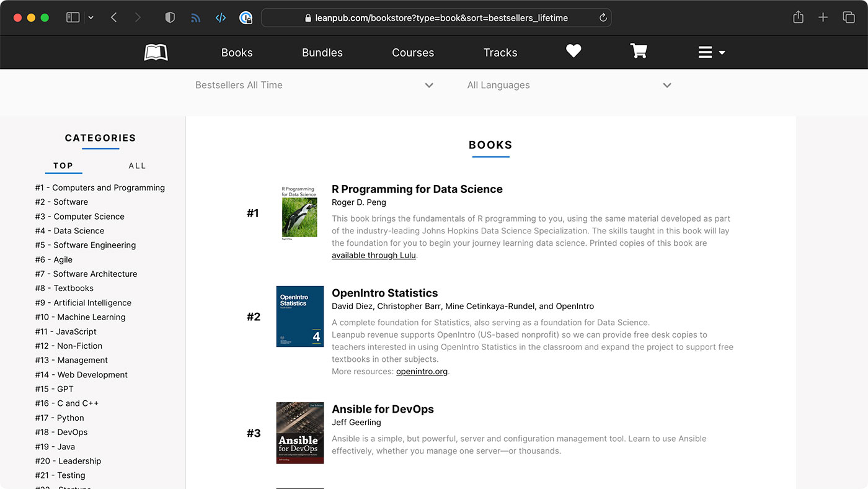Open Machine Learning category
This screenshot has height=489, width=868.
click(x=80, y=317)
